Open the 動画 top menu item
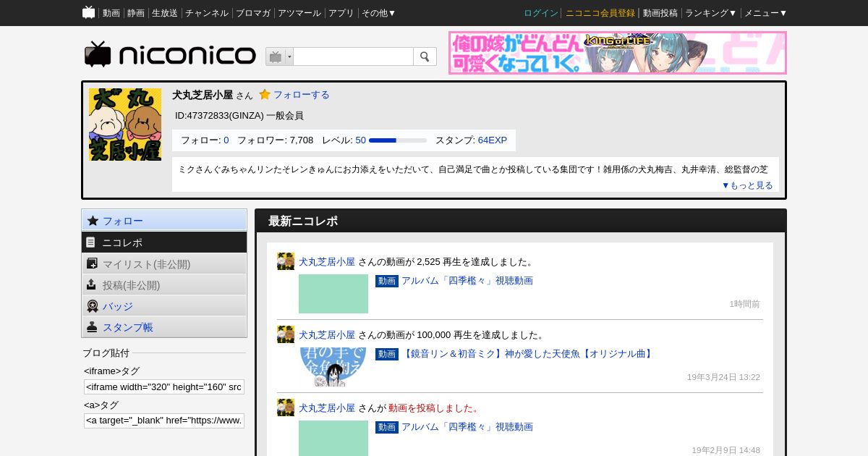This screenshot has width=868, height=456. tap(111, 13)
